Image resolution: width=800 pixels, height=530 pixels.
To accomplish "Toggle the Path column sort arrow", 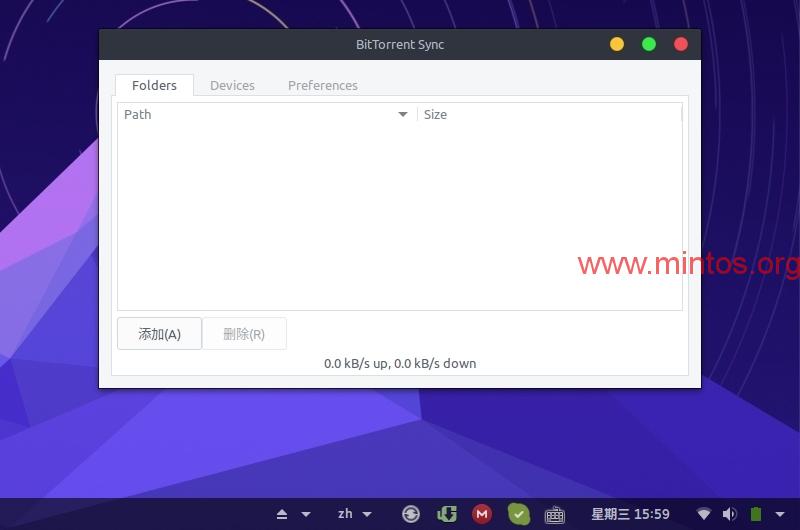I will point(403,114).
